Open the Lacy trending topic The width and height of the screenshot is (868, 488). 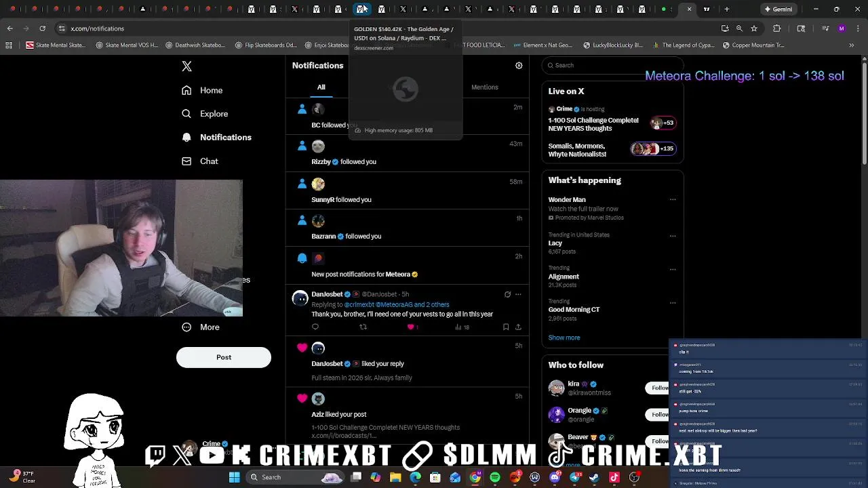click(612, 243)
